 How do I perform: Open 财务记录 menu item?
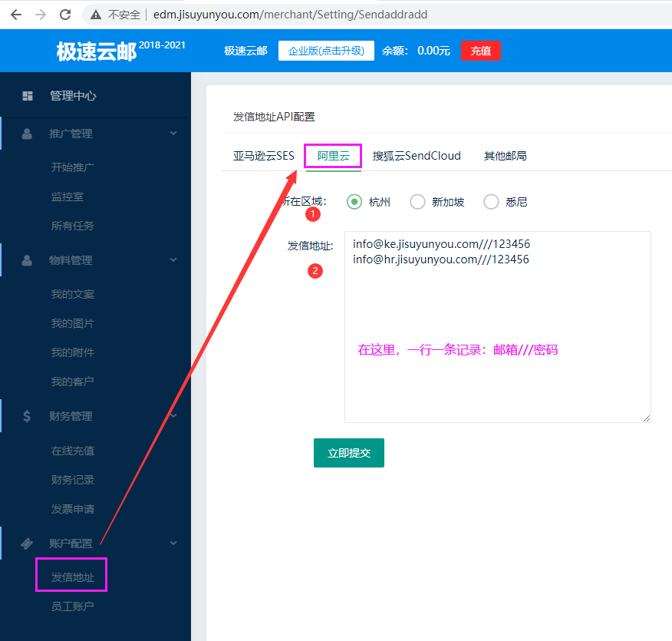tap(73, 480)
